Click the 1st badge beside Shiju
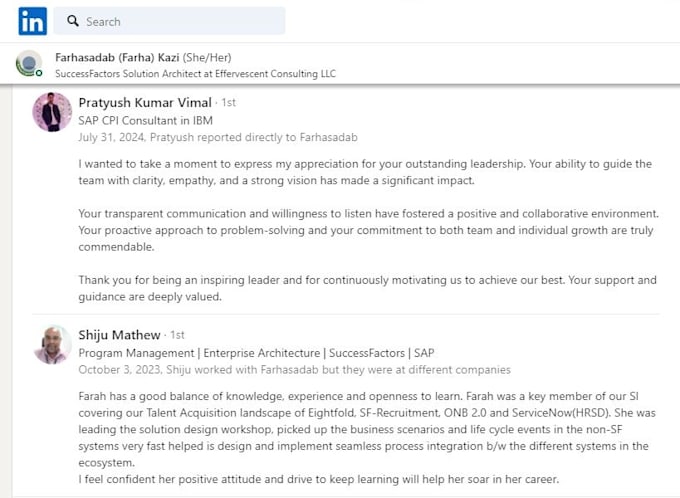Image resolution: width=680 pixels, height=498 pixels. click(x=177, y=335)
